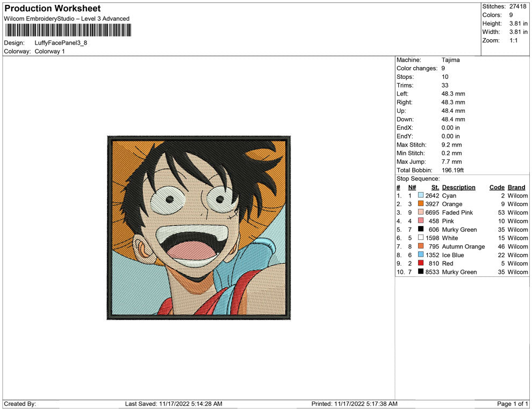
Task: Click the black swatch for stop 5
Action: 421,229
